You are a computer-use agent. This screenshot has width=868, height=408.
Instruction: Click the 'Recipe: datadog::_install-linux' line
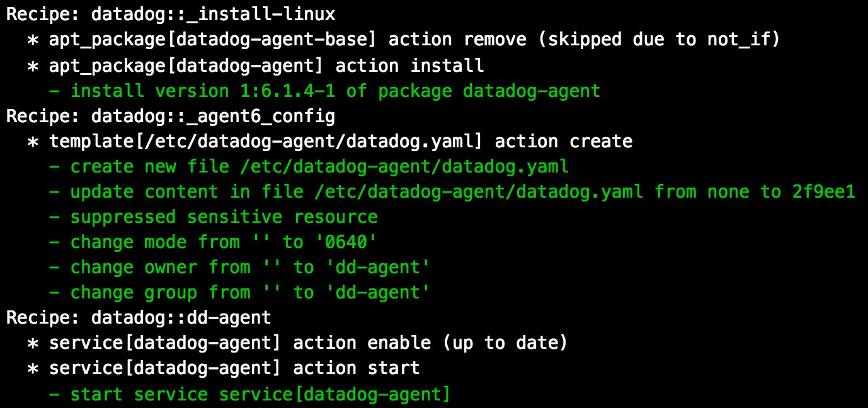171,14
